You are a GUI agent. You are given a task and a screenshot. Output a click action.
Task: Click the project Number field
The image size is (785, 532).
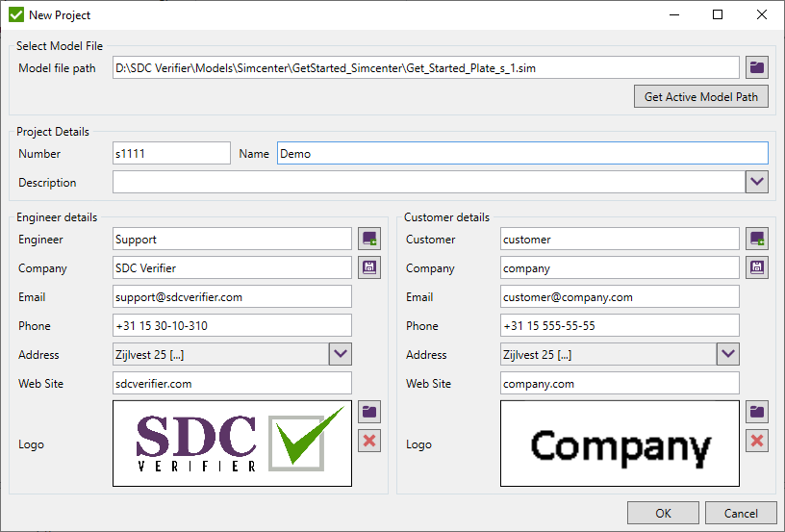(171, 154)
